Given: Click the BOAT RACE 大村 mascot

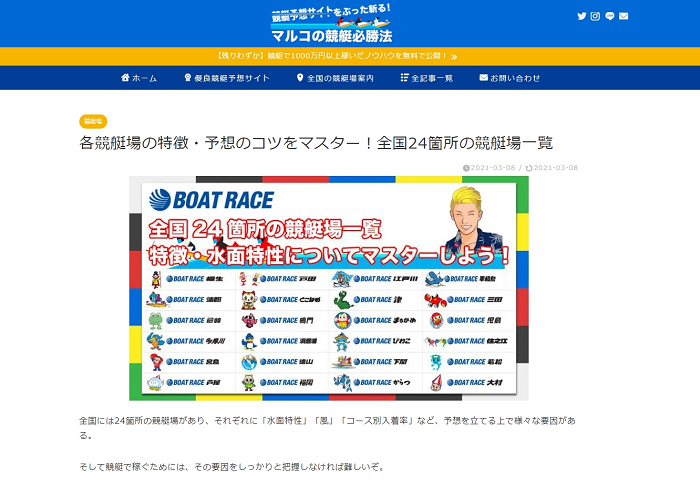Looking at the screenshot, I should coord(436,383).
